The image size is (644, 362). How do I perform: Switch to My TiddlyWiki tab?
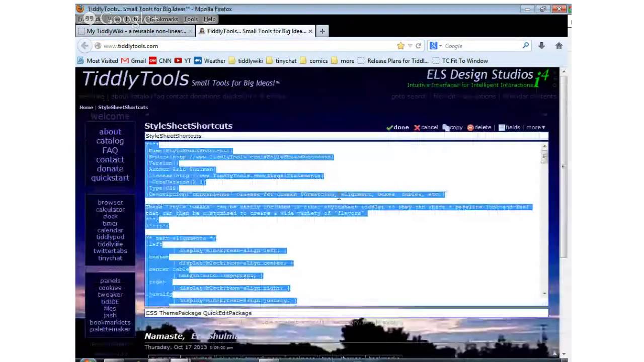tap(136, 31)
